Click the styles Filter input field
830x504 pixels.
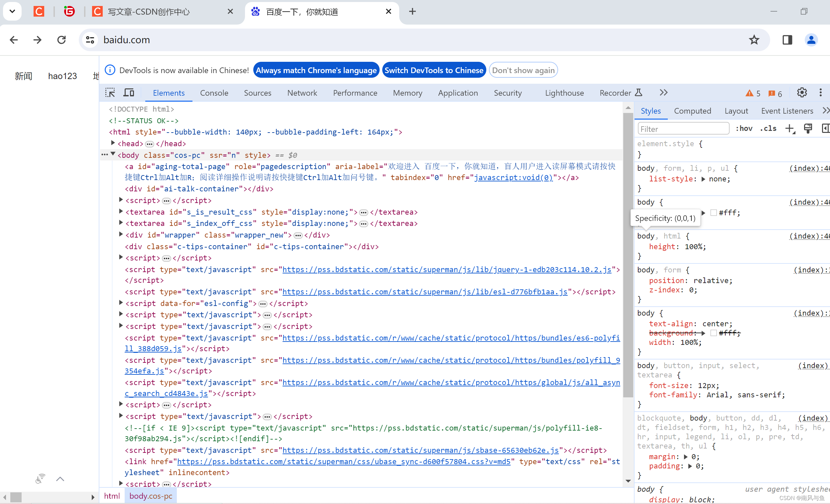pos(683,129)
